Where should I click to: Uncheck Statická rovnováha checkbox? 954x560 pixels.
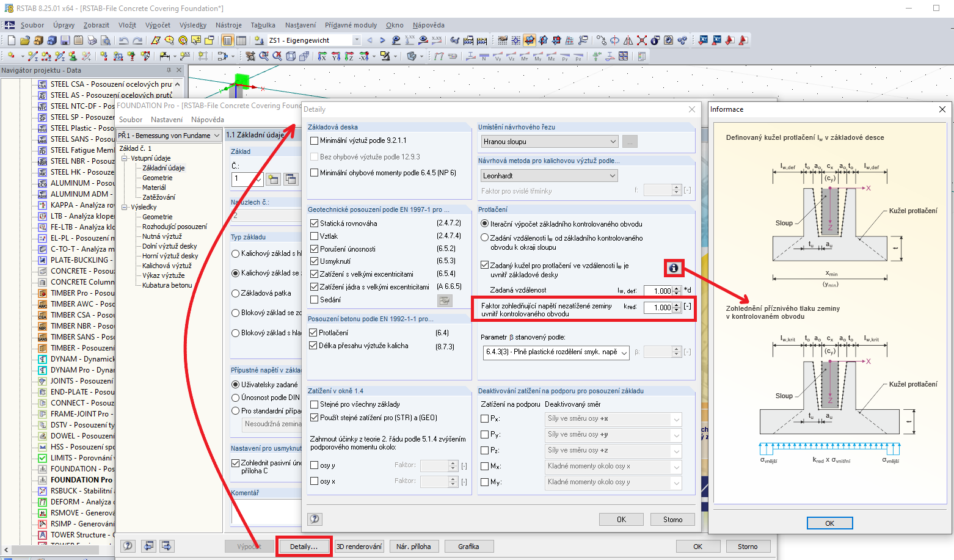[314, 224]
